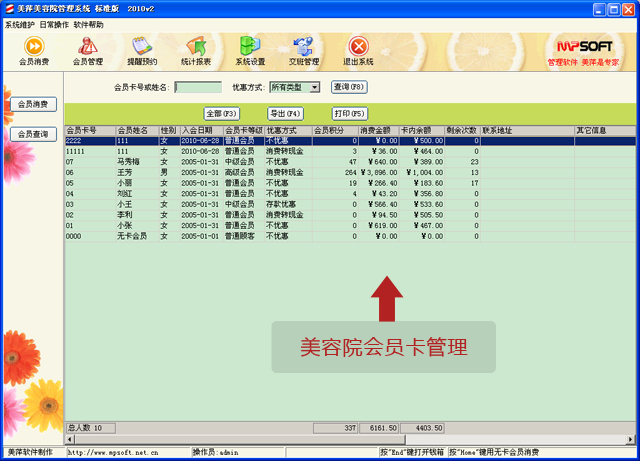Select the 会员消费 sidebar tab
This screenshot has width=640, height=461.
pos(32,104)
